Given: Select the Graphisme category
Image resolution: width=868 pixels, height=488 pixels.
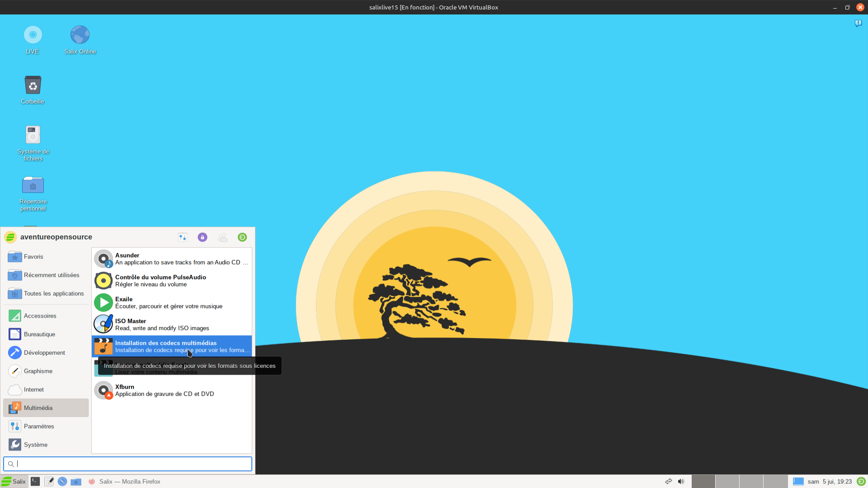Looking at the screenshot, I should coord(38,371).
